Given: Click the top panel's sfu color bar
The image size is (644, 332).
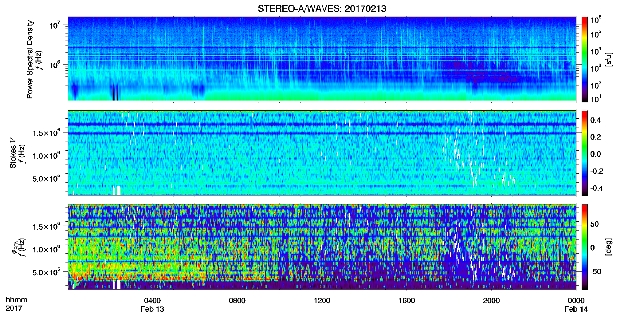Looking at the screenshot, I should coord(584,59).
